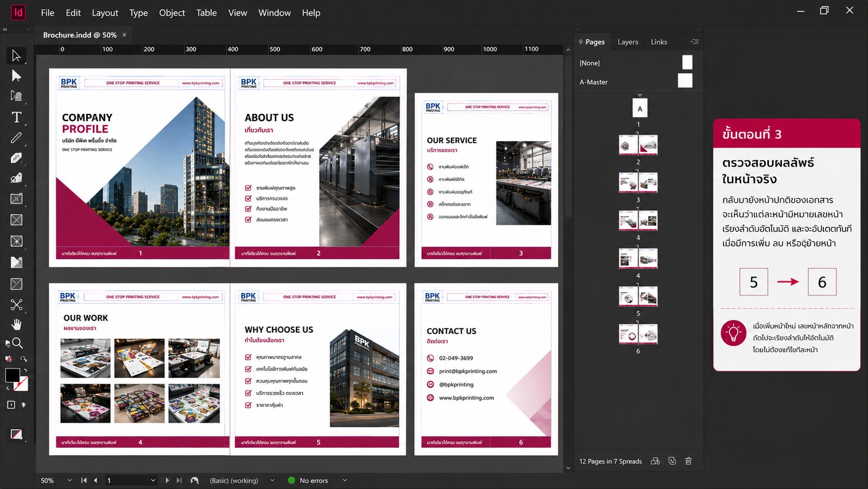
Task: Open the Table menu
Action: coord(206,12)
